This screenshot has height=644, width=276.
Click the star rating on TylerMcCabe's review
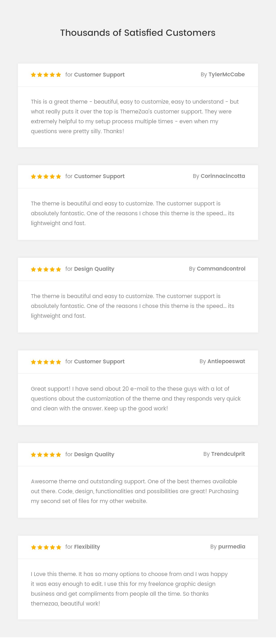46,75
